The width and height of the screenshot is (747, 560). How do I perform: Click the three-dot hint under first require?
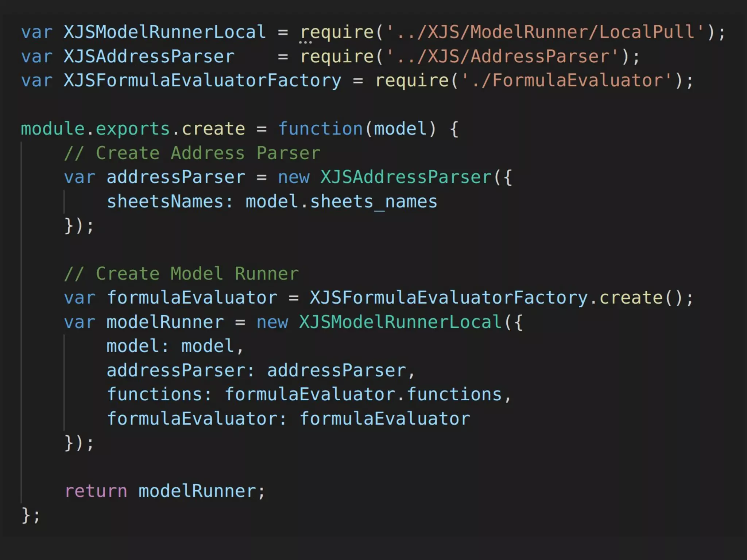coord(305,43)
